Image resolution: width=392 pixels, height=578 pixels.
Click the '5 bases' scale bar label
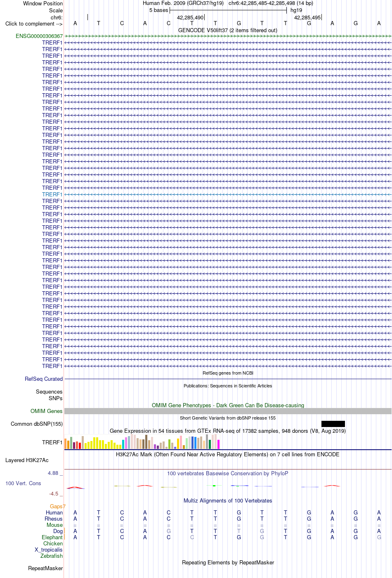(x=159, y=10)
